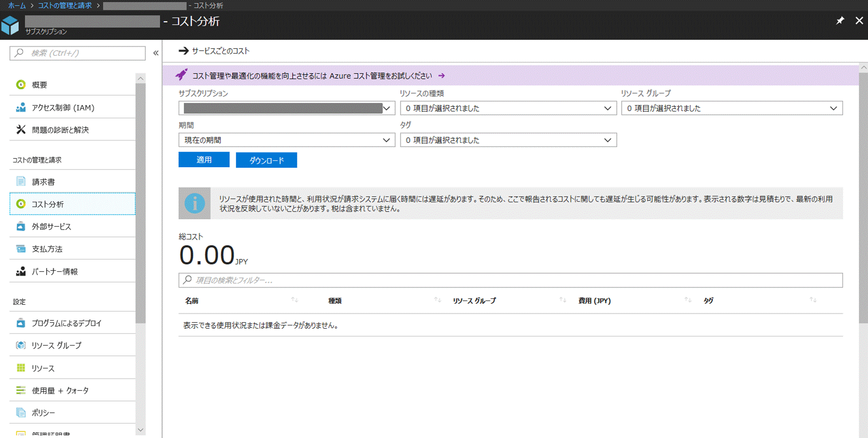Open the 概要 overview icon in sidebar
The width and height of the screenshot is (868, 438).
[x=21, y=84]
